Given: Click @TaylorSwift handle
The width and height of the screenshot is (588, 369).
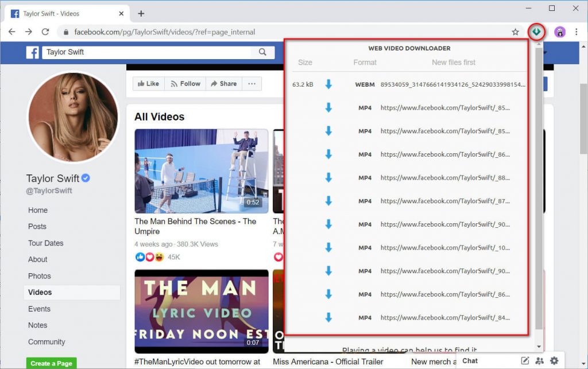Looking at the screenshot, I should click(49, 191).
